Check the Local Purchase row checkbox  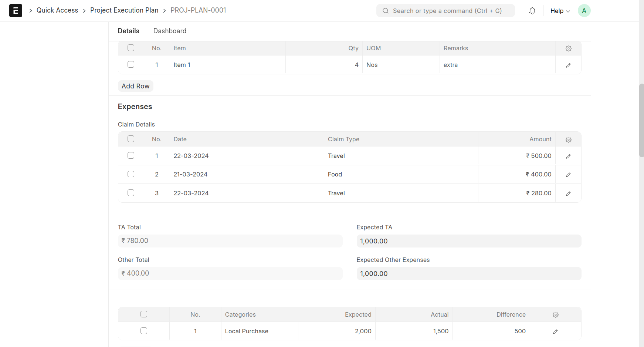(x=144, y=331)
